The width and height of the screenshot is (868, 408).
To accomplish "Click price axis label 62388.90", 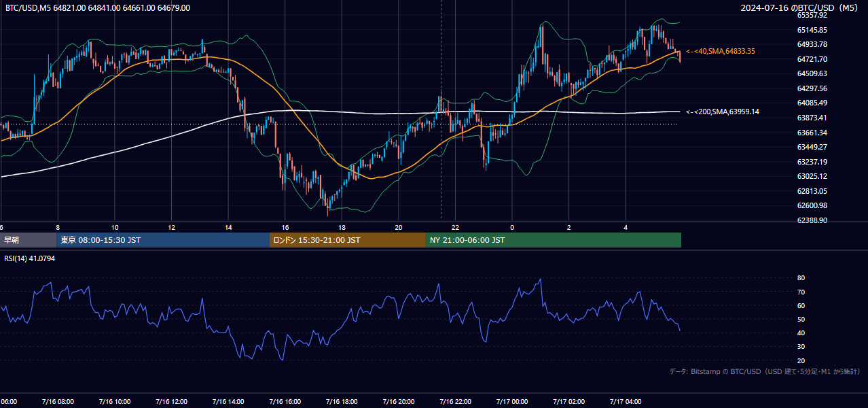I will pyautogui.click(x=812, y=220).
